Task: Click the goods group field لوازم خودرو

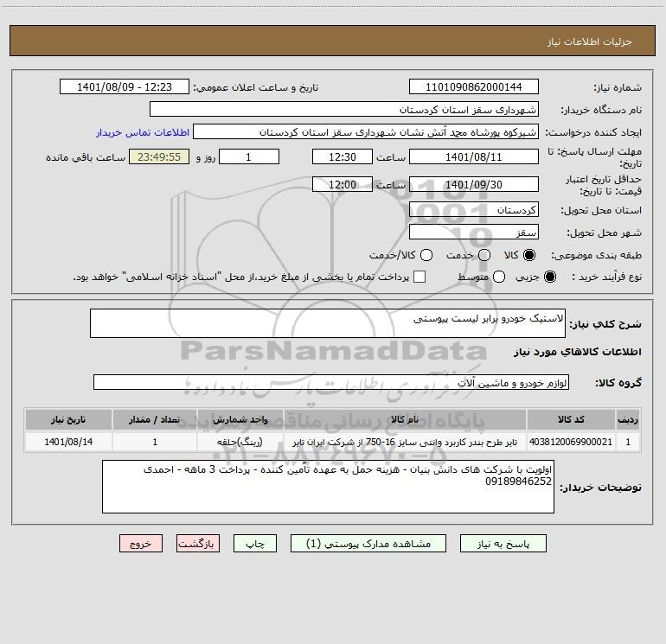Action: click(x=331, y=382)
